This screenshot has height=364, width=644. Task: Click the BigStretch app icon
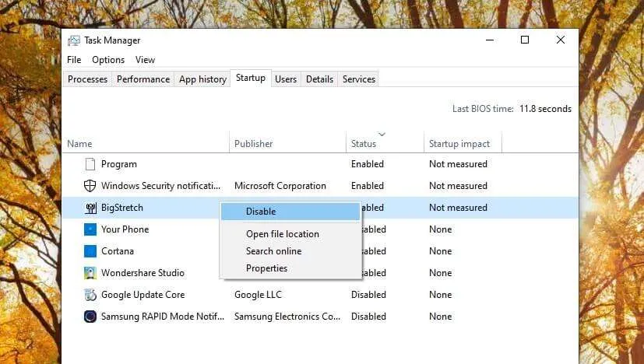click(90, 208)
